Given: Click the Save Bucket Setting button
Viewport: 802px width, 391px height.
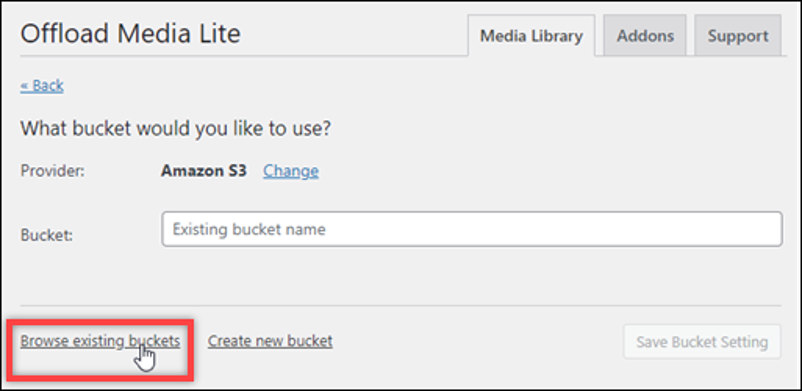Looking at the screenshot, I should tap(702, 341).
